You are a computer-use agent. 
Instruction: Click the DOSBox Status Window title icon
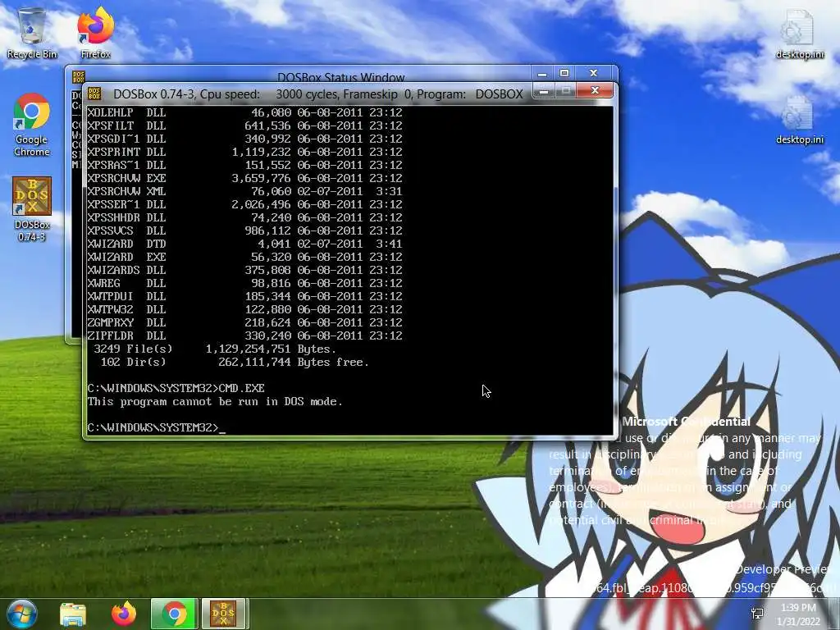pyautogui.click(x=78, y=76)
